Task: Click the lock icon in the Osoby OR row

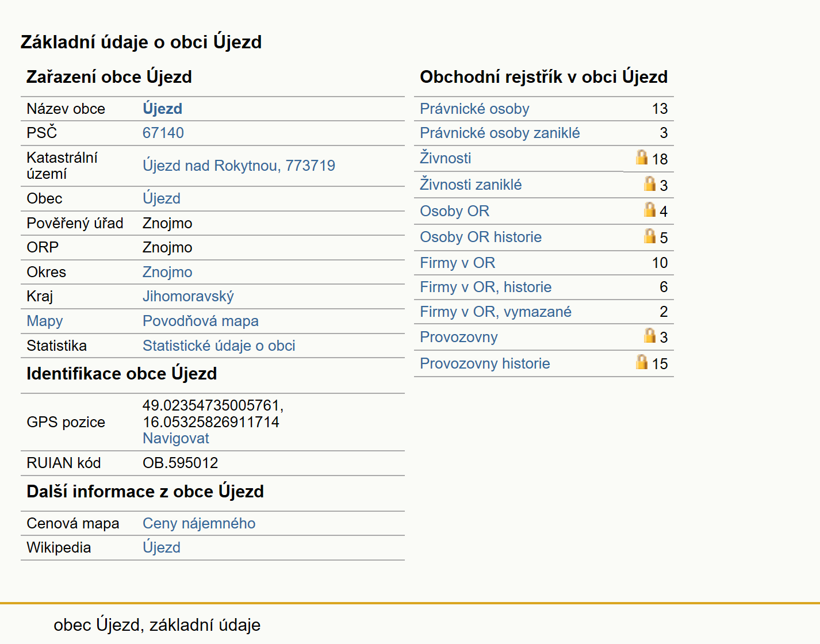Action: [x=650, y=209]
